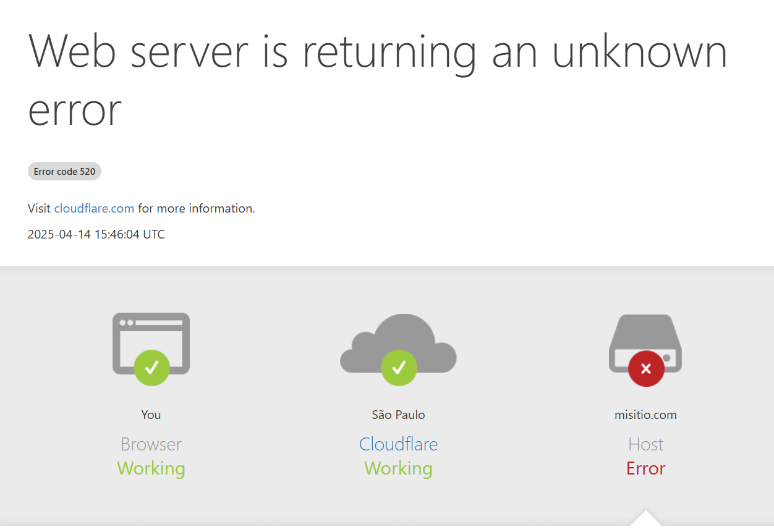This screenshot has height=532, width=774.
Task: Click the gray "Host" label
Action: click(646, 444)
